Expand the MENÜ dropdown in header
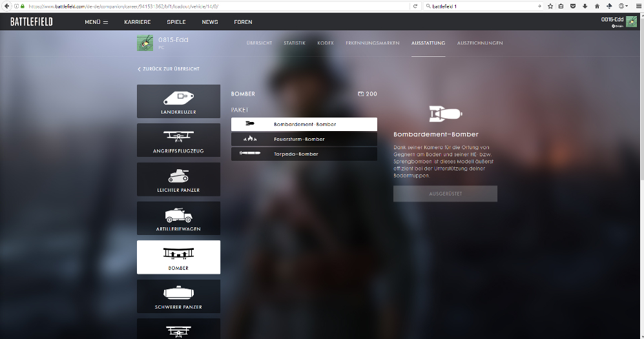The width and height of the screenshot is (644, 339). [96, 22]
